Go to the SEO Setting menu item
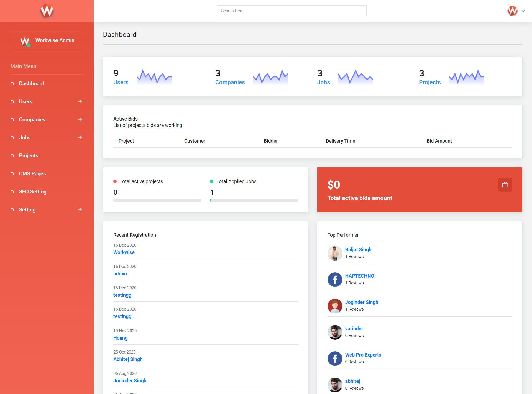This screenshot has height=394, width=532. 33,192
